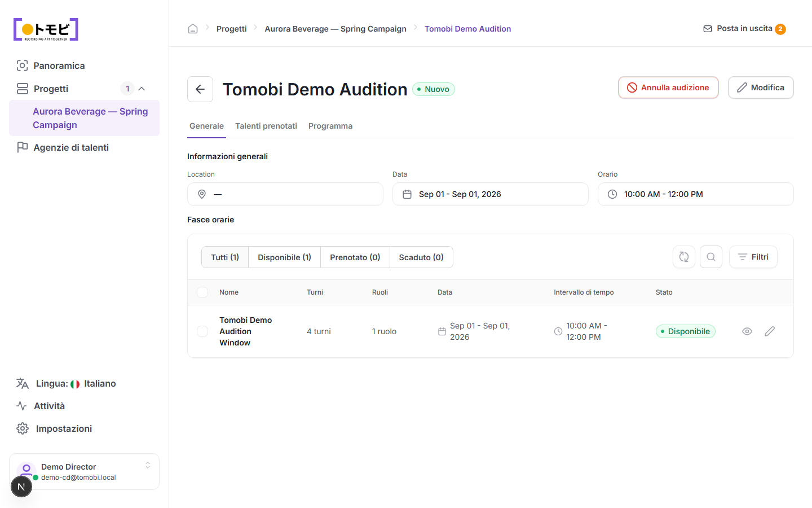812x508 pixels.
Task: Click Tomobi Demo Audition breadcrumb
Action: click(x=467, y=29)
